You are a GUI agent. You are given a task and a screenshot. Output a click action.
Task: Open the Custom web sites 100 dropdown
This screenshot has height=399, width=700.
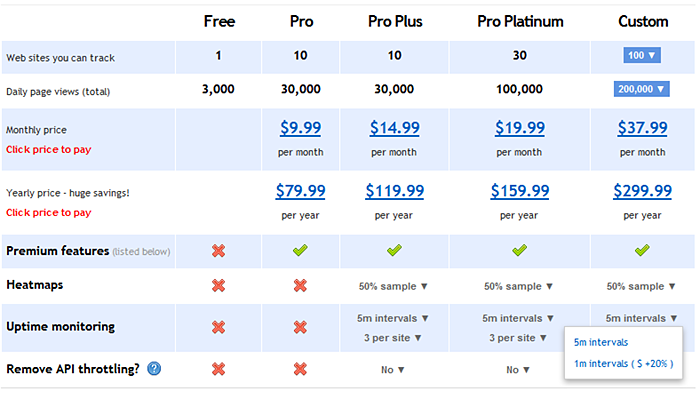point(642,55)
